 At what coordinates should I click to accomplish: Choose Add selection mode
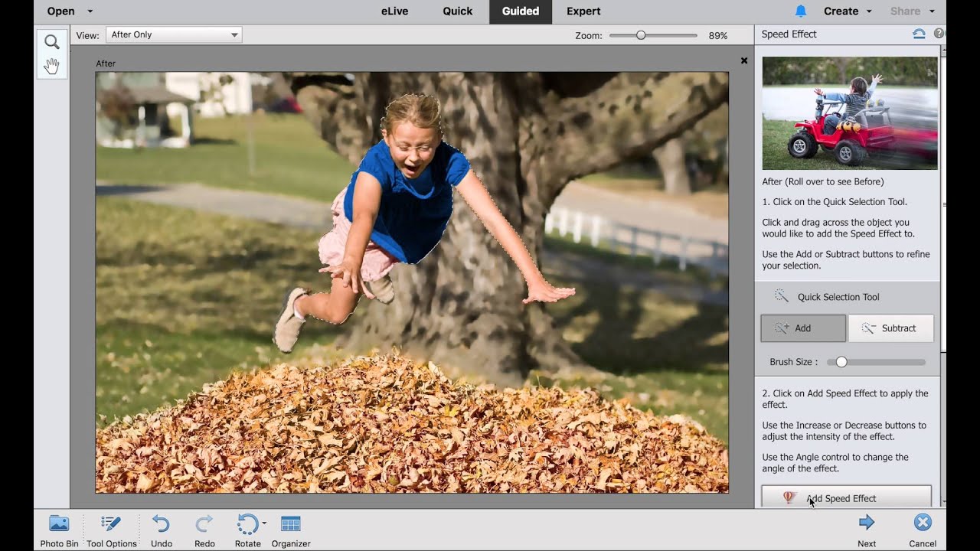pos(803,328)
